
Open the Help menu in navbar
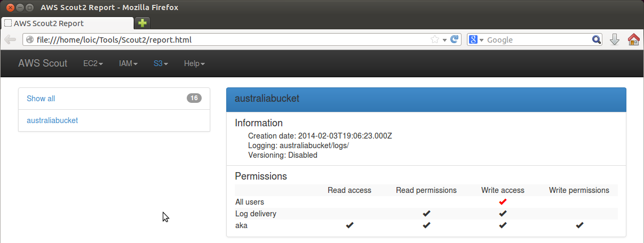194,63
